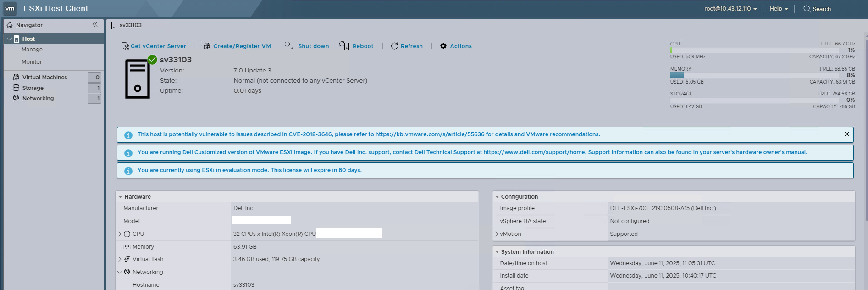Click the Reboot icon
Image resolution: width=868 pixels, height=290 pixels.
(344, 45)
